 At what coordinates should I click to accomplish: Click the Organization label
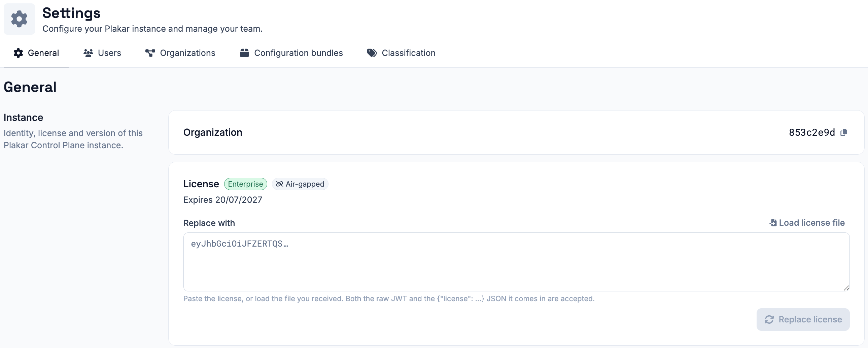(x=213, y=132)
